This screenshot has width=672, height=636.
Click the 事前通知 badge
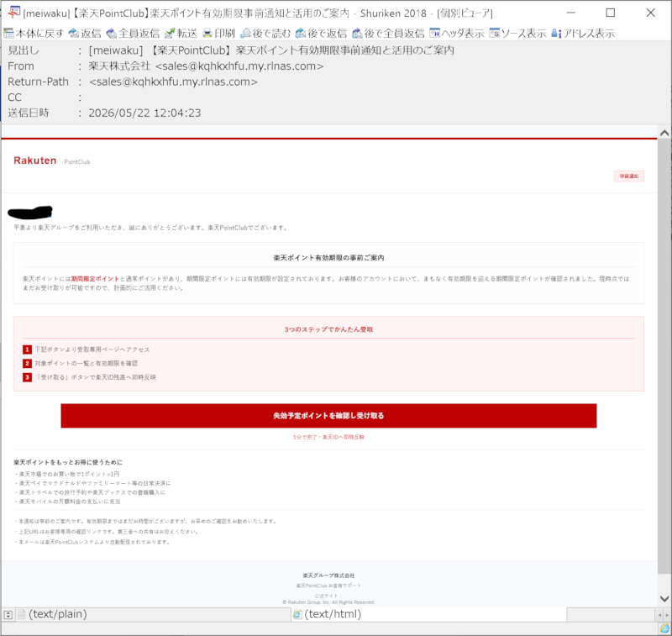[x=628, y=176]
